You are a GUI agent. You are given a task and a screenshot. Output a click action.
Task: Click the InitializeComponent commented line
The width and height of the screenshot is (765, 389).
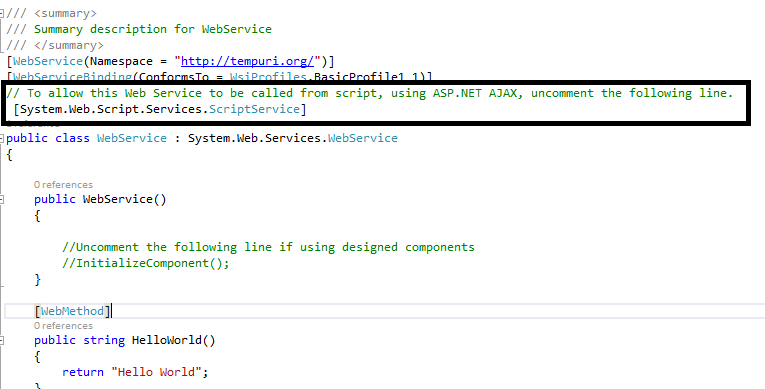(x=145, y=264)
